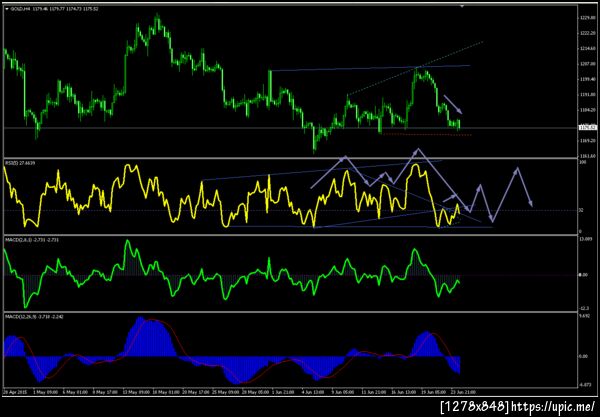Click the 1222.20 price axis value
This screenshot has height=417, width=600.
click(587, 33)
